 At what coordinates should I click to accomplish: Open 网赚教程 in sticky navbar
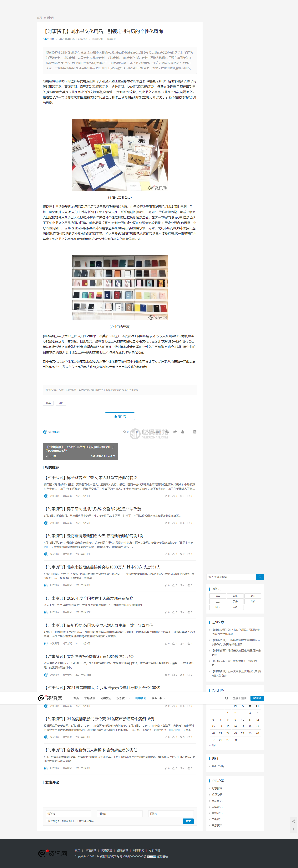click(106, 698)
